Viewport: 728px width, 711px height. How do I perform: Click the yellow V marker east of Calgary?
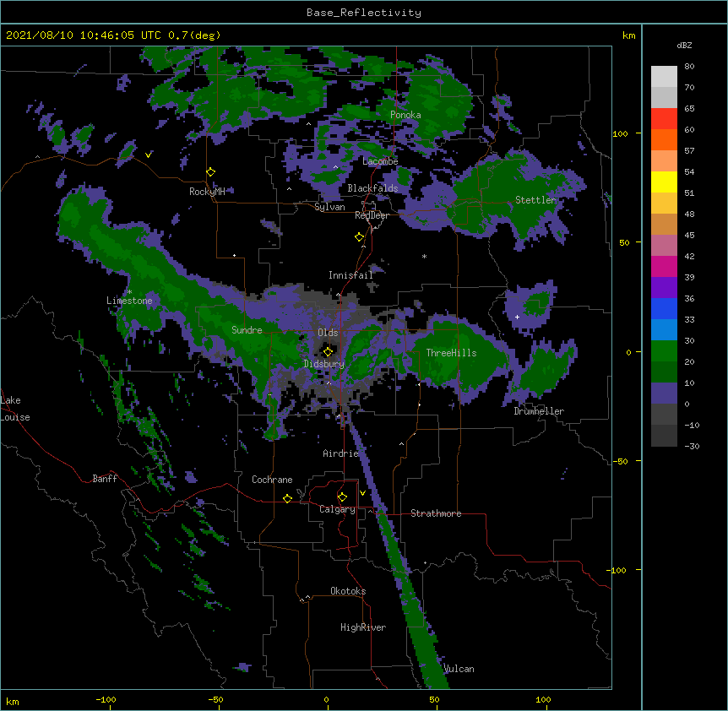pos(362,493)
